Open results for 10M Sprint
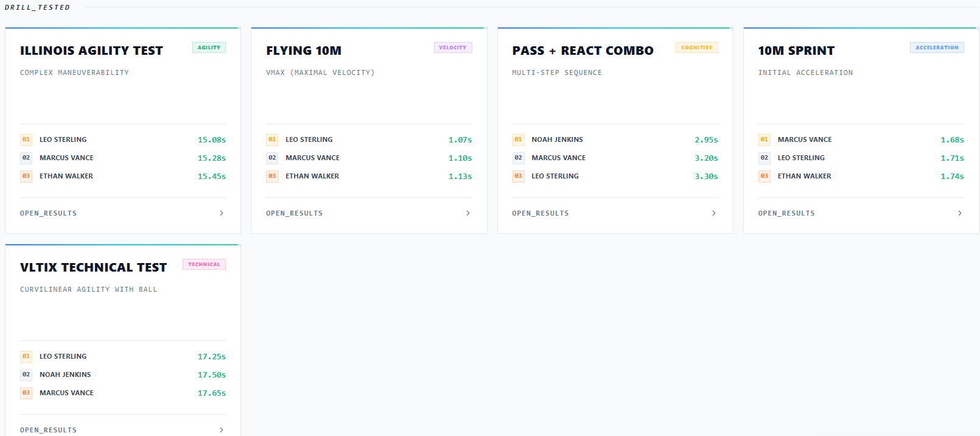 click(x=786, y=213)
